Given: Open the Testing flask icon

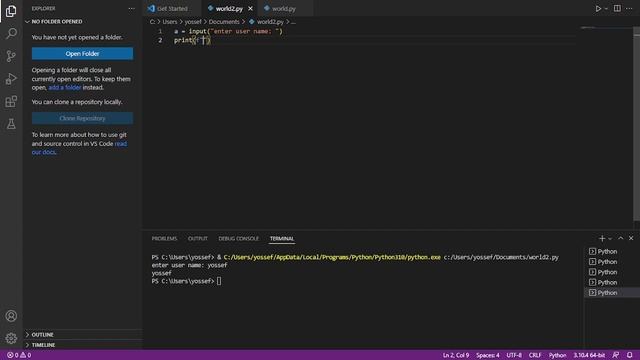Looking at the screenshot, I should (x=11, y=124).
